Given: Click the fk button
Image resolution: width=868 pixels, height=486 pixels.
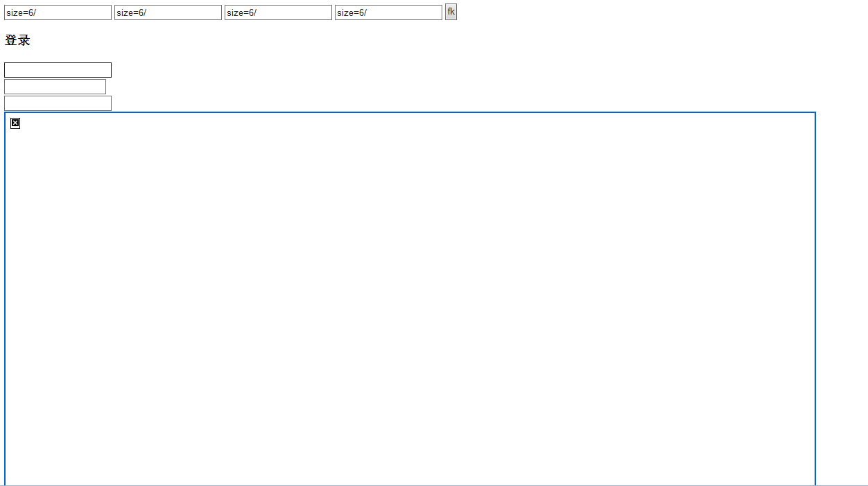Looking at the screenshot, I should (x=451, y=12).
